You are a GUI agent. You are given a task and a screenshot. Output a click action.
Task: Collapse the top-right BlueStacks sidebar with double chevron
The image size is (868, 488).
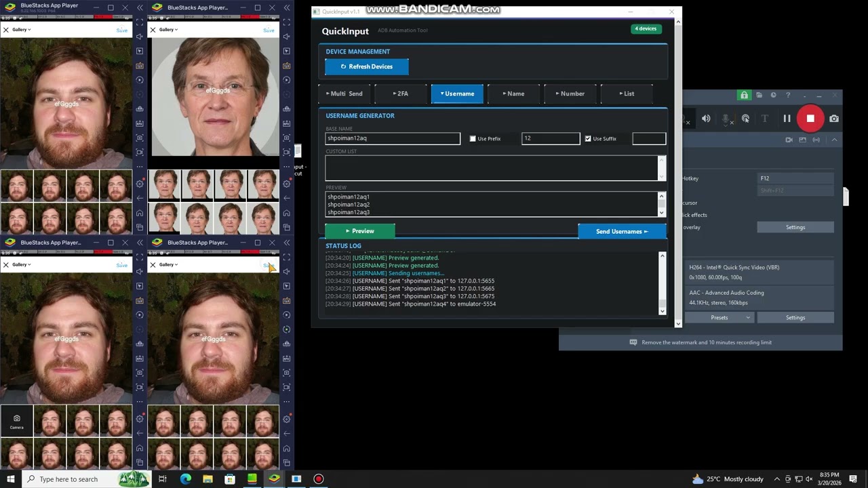(287, 7)
